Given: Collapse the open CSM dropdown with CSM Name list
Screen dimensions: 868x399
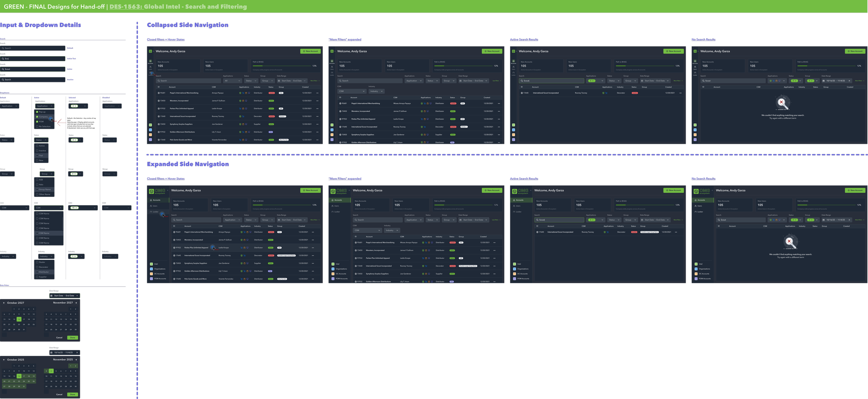Looking at the screenshot, I should coord(60,208).
